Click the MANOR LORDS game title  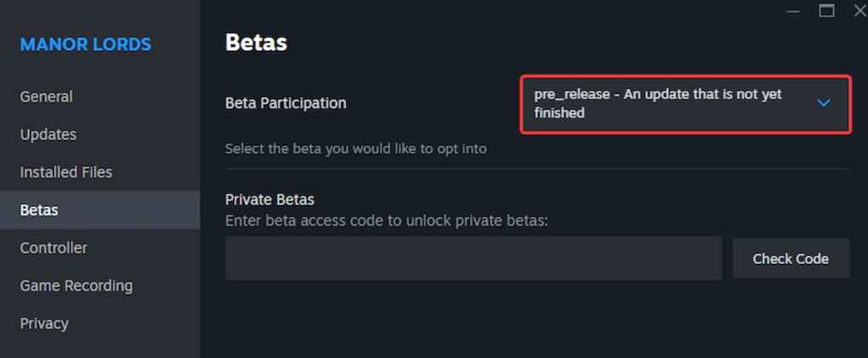[86, 44]
